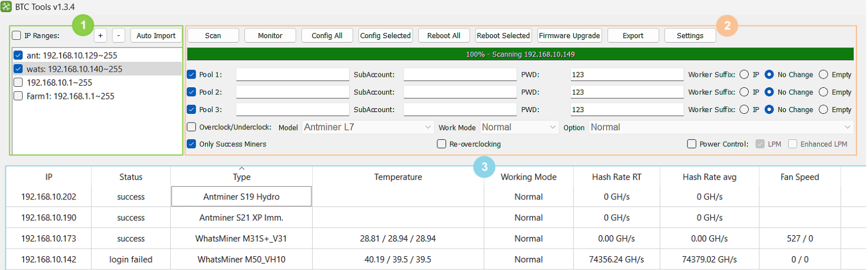Viewport: 868px width, 270px height.
Task: Select Empty worker suffix for Pool 1
Action: pyautogui.click(x=823, y=75)
